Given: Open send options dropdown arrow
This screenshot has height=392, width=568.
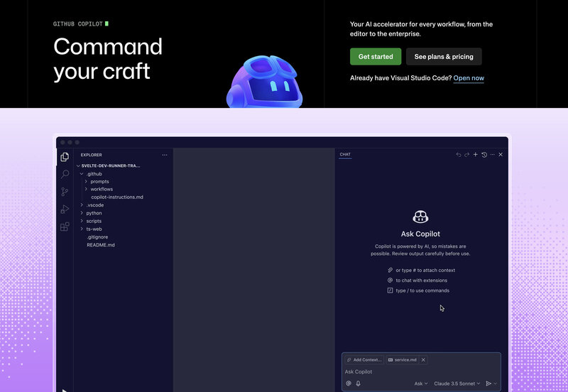Looking at the screenshot, I should pos(495,383).
